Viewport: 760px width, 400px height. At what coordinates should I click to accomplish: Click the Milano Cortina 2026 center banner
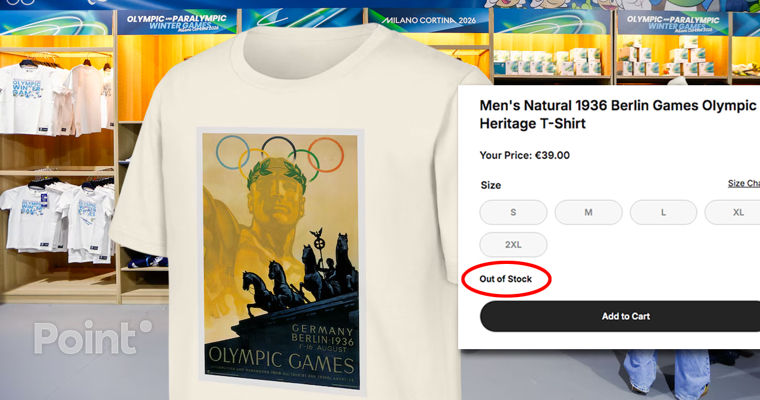pyautogui.click(x=421, y=23)
